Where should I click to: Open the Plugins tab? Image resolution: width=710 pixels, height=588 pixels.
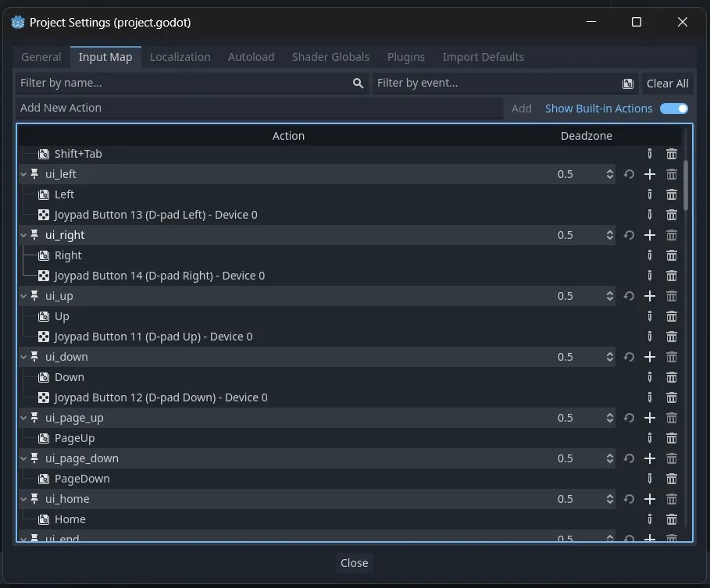[406, 57]
